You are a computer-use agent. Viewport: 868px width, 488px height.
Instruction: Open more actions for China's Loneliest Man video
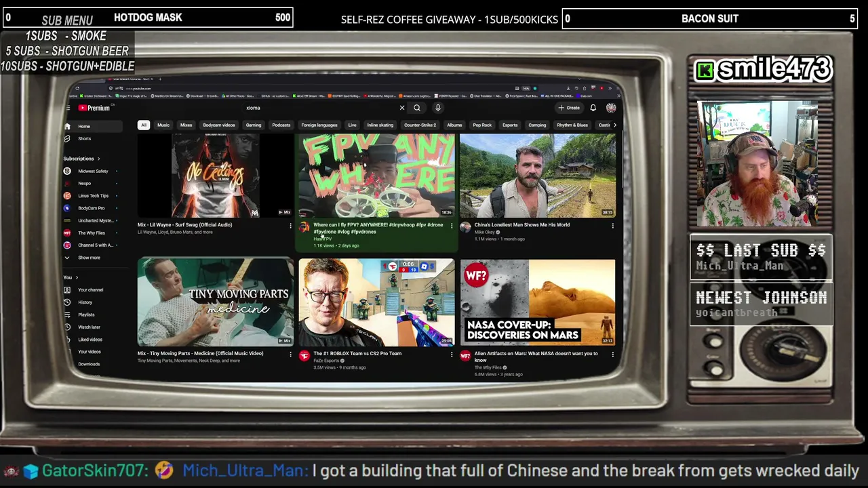pyautogui.click(x=612, y=226)
